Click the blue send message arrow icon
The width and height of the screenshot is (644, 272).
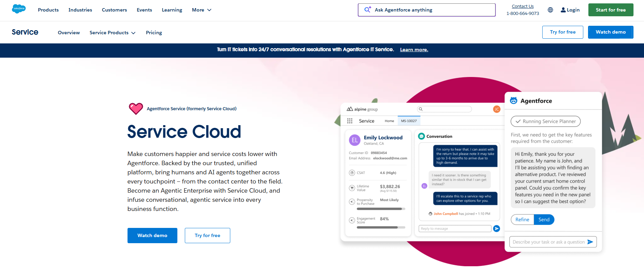pos(496,229)
